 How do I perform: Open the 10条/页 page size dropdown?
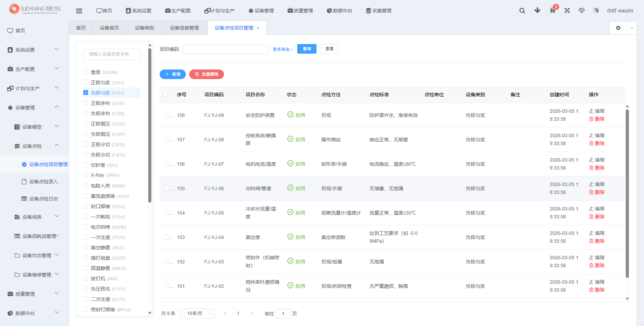click(197, 314)
